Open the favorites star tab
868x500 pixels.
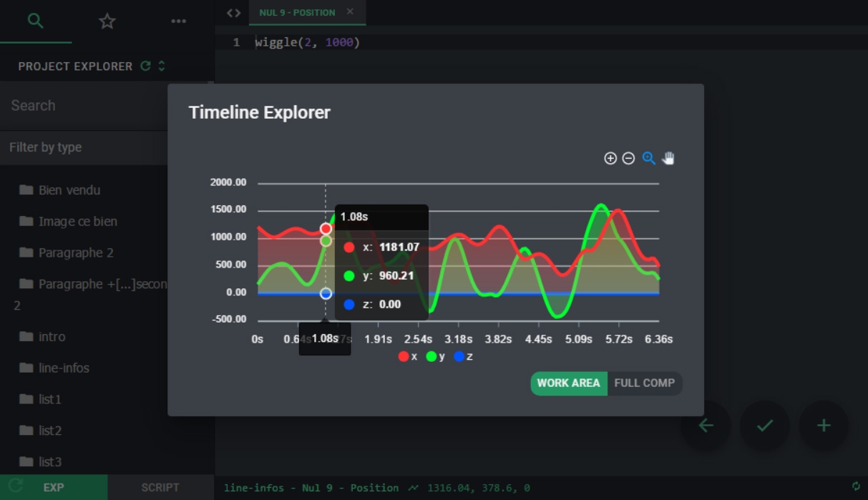[107, 21]
